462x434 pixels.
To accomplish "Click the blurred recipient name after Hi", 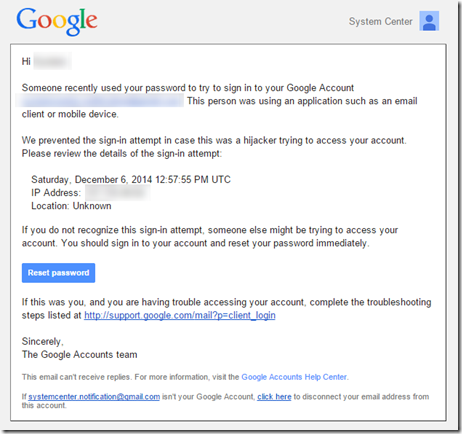I will point(52,61).
